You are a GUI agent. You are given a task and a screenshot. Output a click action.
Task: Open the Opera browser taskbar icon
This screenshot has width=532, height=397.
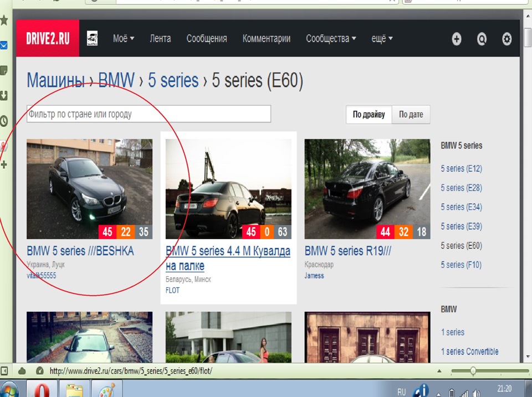tap(42, 389)
